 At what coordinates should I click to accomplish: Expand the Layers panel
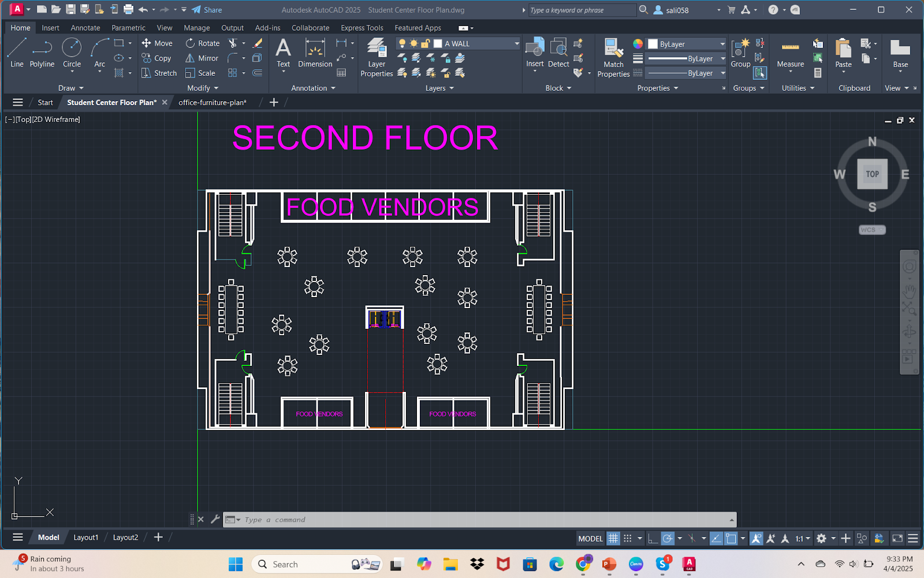coord(439,88)
